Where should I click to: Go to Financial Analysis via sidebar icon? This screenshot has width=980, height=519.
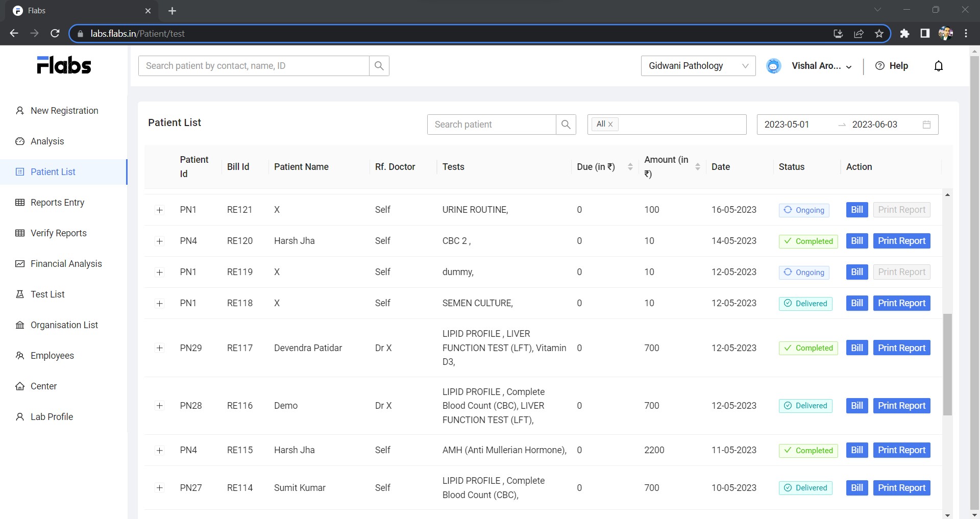pos(65,264)
